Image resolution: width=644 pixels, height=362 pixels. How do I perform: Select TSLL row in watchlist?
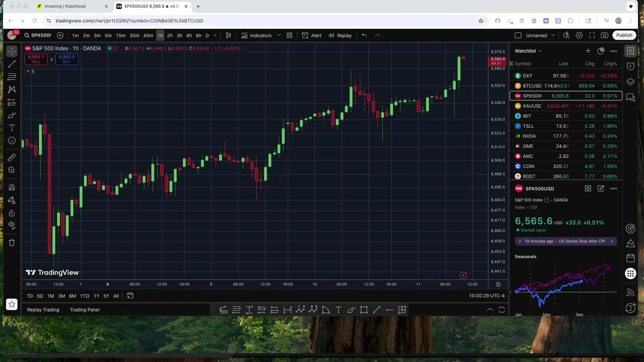[x=566, y=126]
